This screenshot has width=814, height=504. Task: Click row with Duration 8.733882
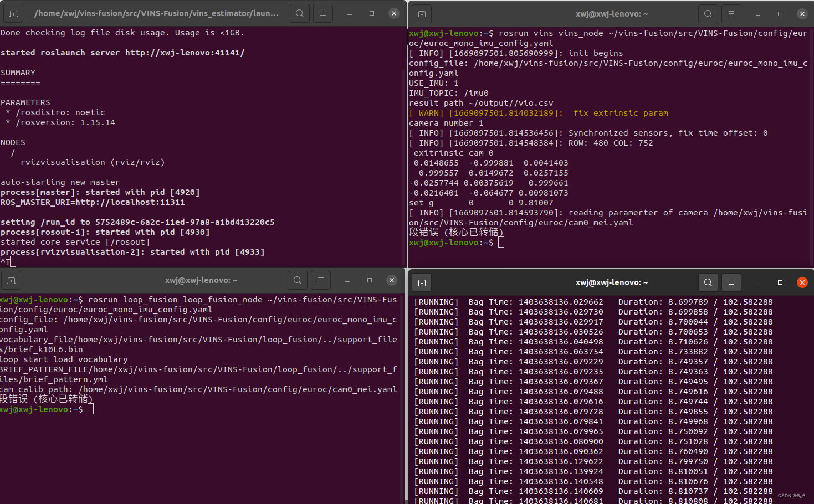pos(593,352)
